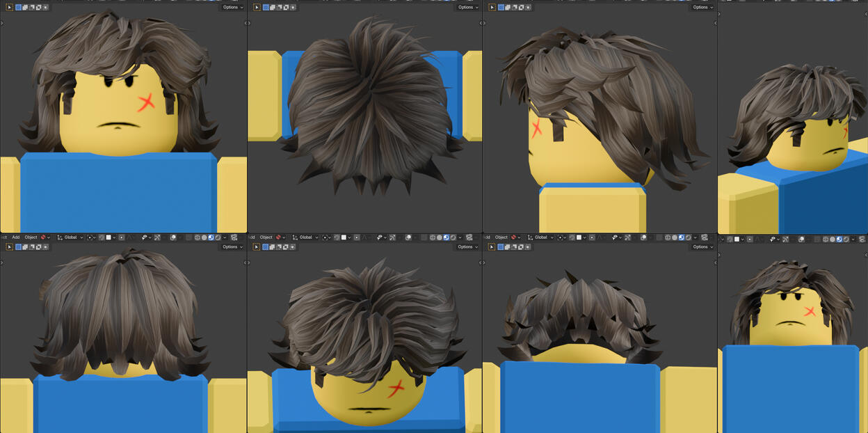Open Global orientation dropdown in top-down viewport header
The width and height of the screenshot is (868, 433).
pyautogui.click(x=305, y=237)
